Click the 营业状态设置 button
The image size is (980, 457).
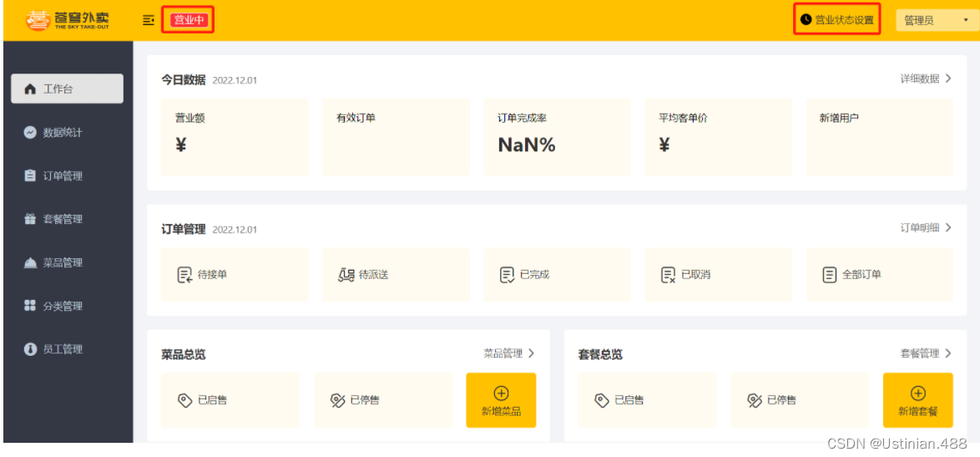(x=837, y=20)
